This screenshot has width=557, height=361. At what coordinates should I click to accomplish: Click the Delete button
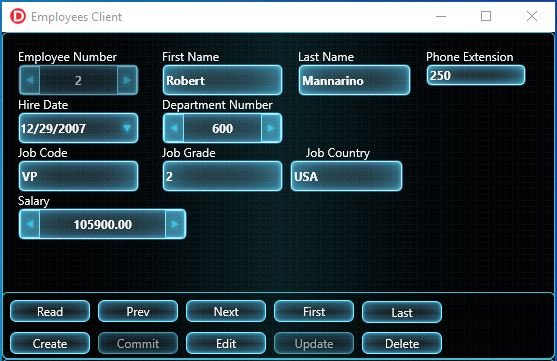pyautogui.click(x=402, y=343)
